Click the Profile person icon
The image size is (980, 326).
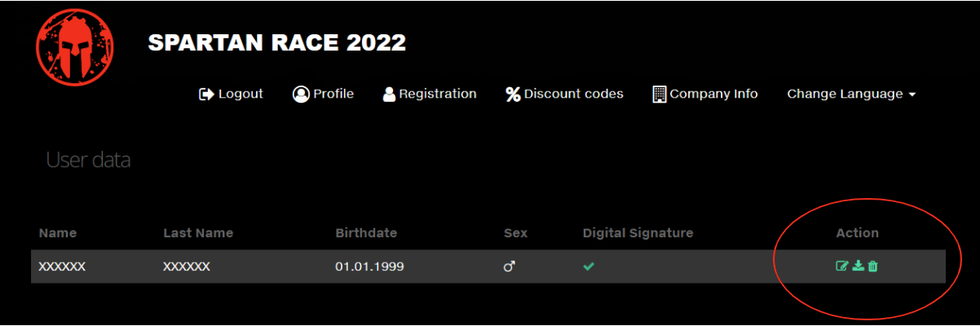click(301, 95)
